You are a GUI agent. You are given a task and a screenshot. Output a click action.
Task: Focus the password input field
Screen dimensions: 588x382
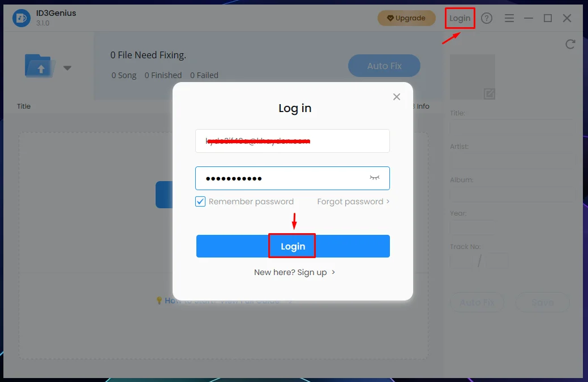point(293,178)
